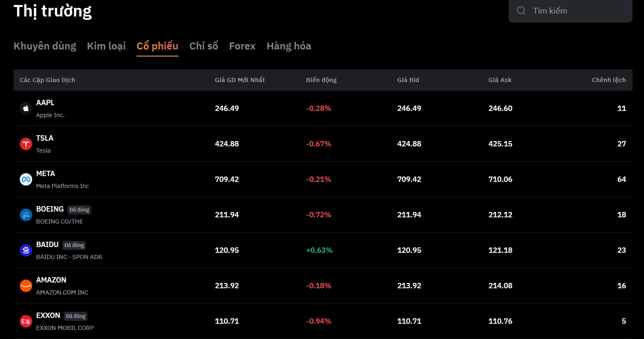The width and height of the screenshot is (644, 339).
Task: Type in the Tìm kiếm search field
Action: pos(578,11)
